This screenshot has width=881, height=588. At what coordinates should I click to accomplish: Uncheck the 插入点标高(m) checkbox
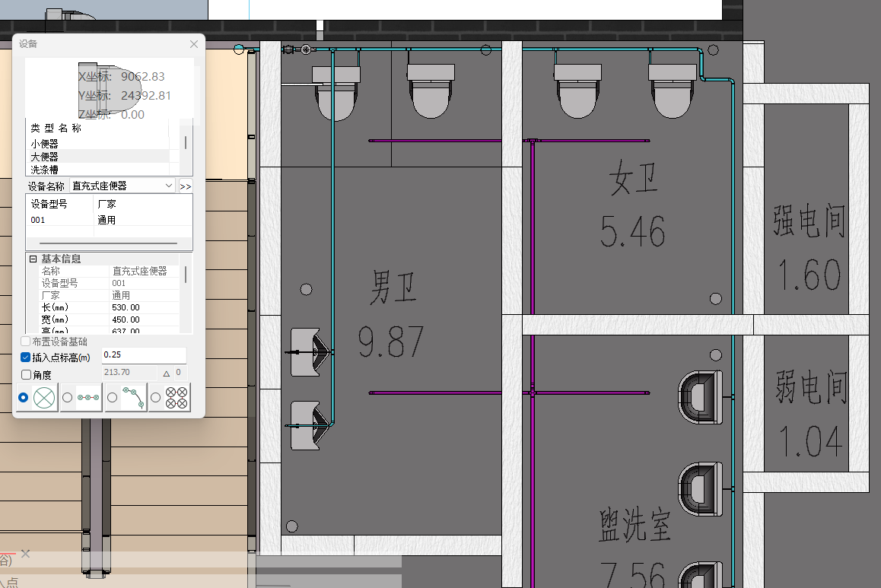point(26,357)
